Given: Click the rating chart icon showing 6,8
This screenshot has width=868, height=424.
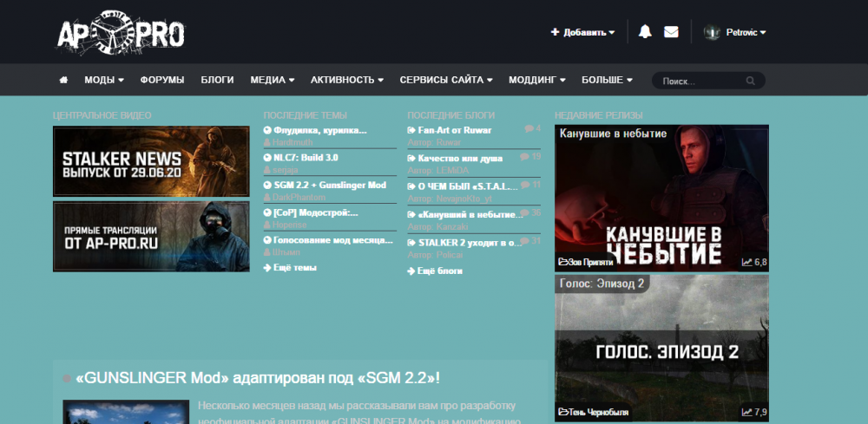Looking at the screenshot, I should 746,262.
